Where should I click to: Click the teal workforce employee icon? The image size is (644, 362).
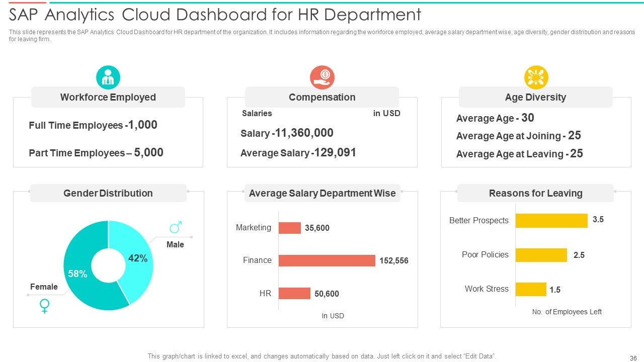click(x=108, y=77)
